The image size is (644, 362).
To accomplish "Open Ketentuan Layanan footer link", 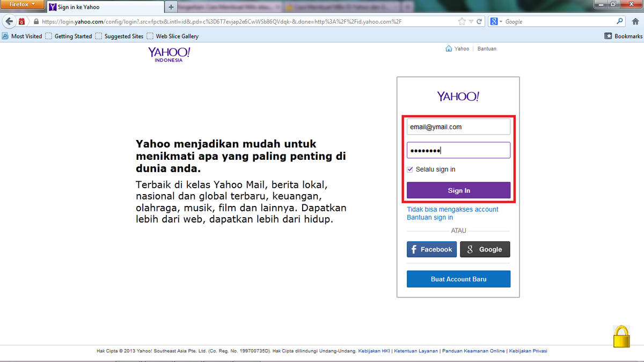I will [416, 351].
